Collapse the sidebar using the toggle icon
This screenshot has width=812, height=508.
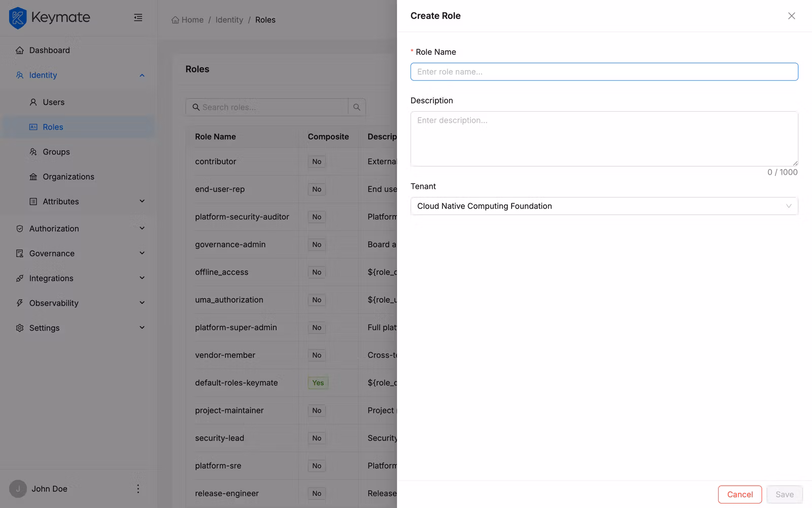tap(138, 17)
